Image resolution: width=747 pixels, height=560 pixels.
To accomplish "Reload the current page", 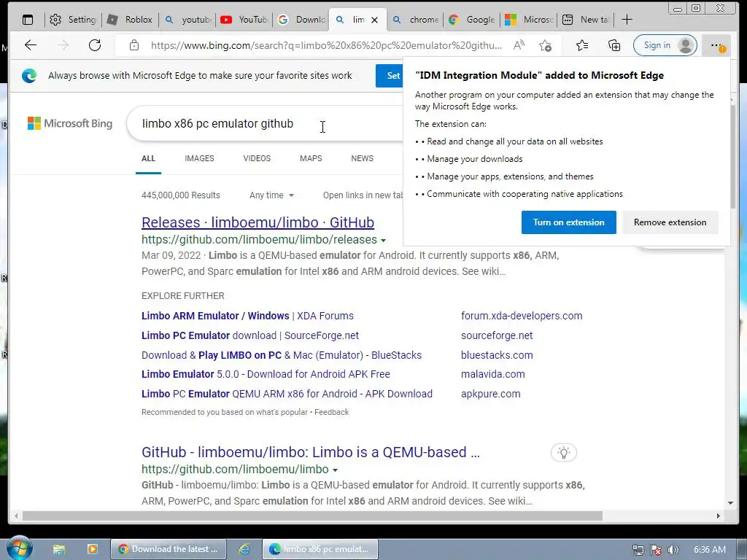I will (x=95, y=45).
